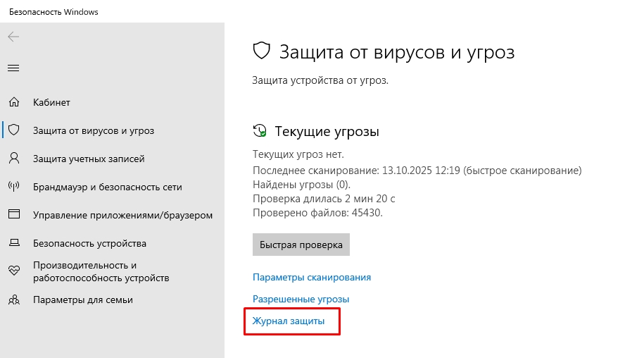Image resolution: width=644 pixels, height=358 pixels.
Task: Start scan with Быстрая проверка button
Action: 301,245
